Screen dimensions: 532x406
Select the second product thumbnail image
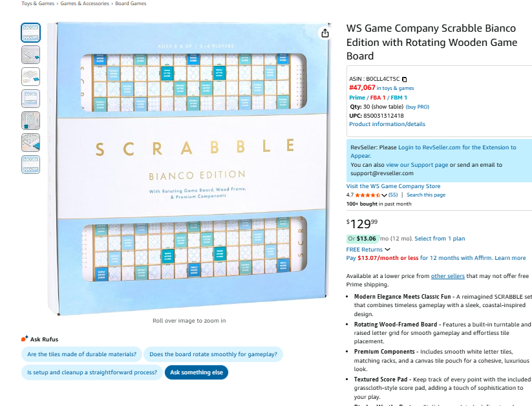point(30,54)
